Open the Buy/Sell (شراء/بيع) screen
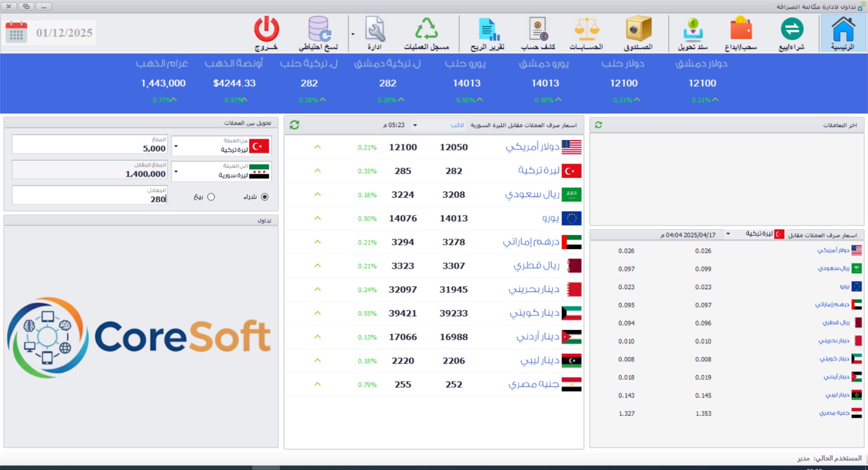This screenshot has width=868, height=470. pyautogui.click(x=792, y=34)
